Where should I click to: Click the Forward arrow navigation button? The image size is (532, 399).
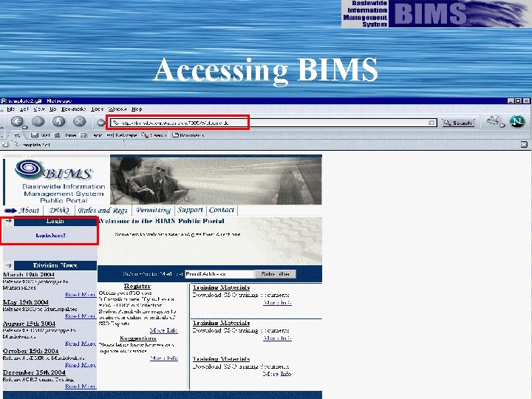(x=38, y=121)
